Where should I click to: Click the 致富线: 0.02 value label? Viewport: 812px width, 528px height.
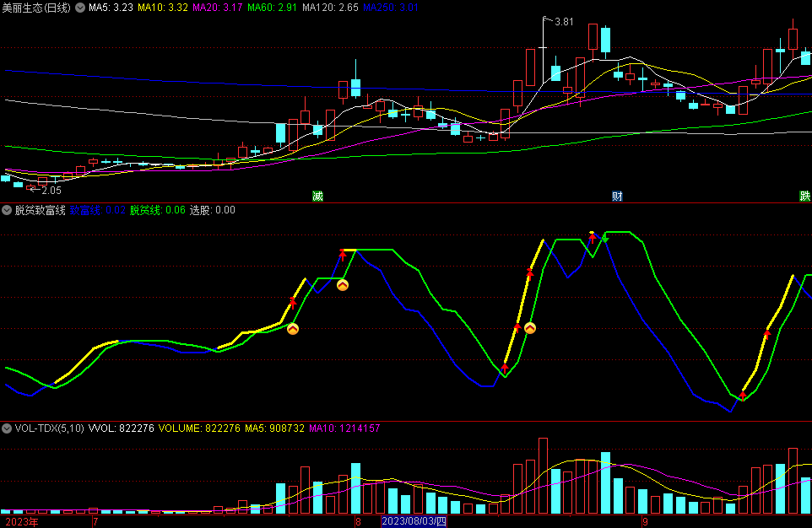tap(98, 210)
